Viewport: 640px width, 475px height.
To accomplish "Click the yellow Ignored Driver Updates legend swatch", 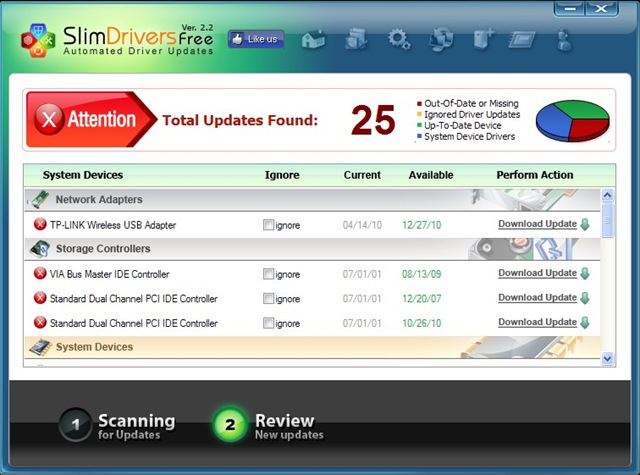I will click(x=419, y=115).
